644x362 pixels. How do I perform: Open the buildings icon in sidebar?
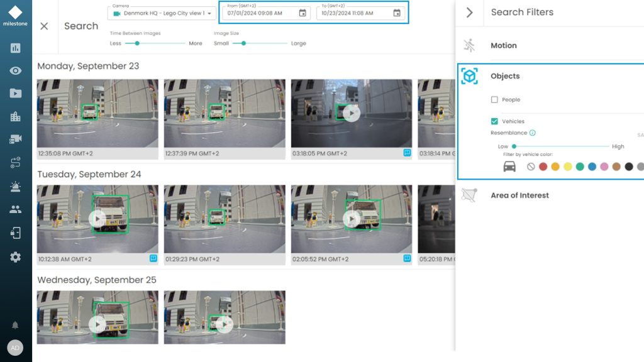click(x=16, y=116)
